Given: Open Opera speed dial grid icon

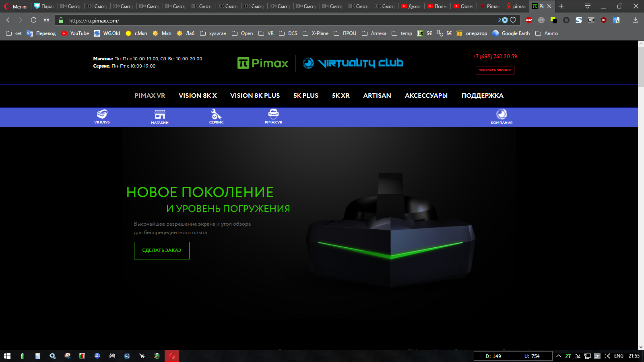Looking at the screenshot, I should [47, 20].
